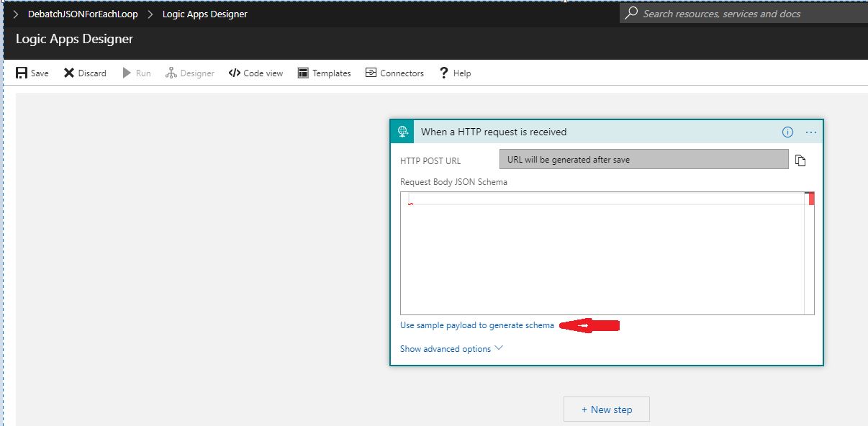Open the trigger ellipsis menu
Screen dimensions: 868x426
click(811, 132)
